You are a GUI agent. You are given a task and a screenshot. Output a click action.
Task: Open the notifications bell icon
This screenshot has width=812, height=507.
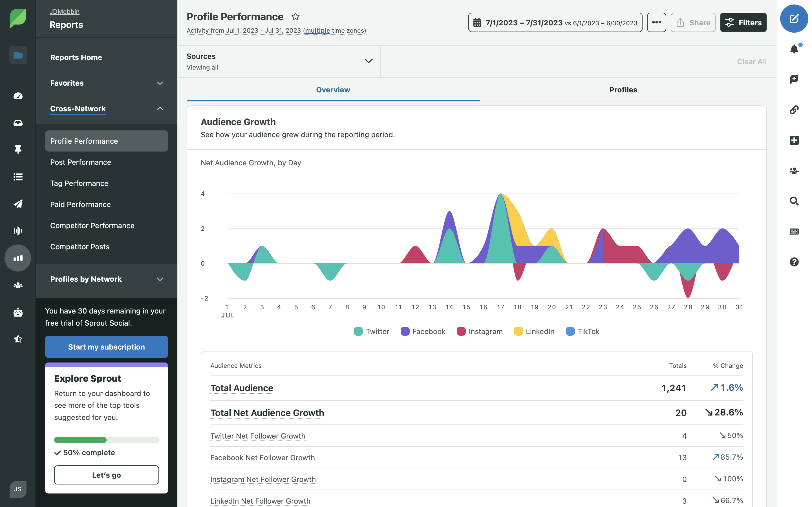[x=794, y=49]
